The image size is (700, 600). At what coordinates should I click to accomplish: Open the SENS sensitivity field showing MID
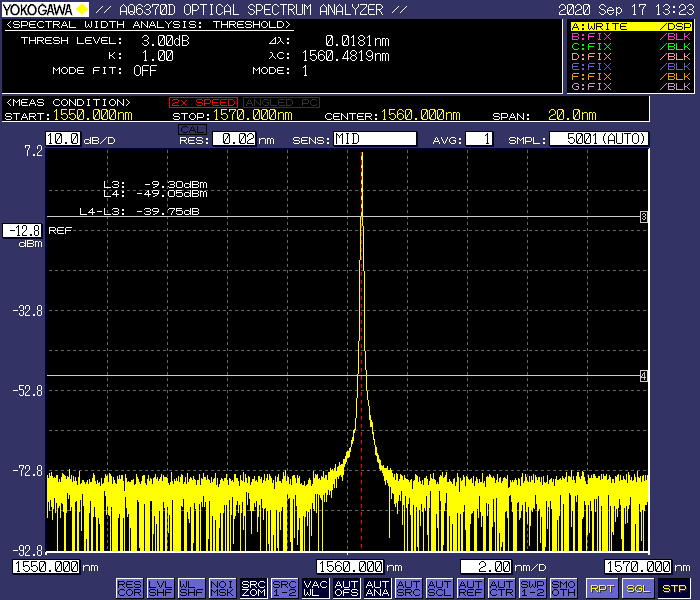(x=374, y=139)
